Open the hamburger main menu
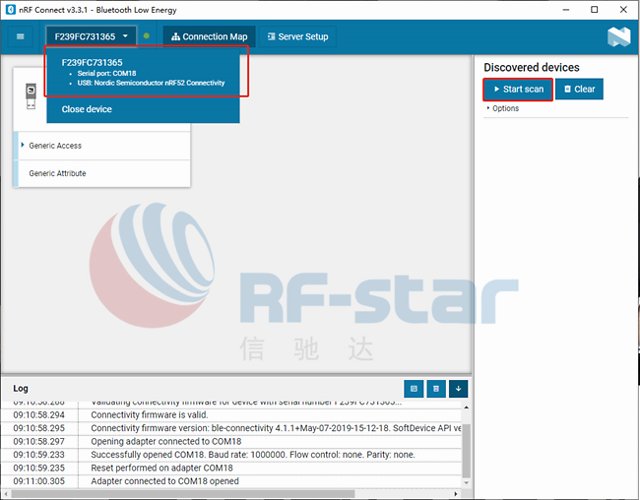This screenshot has height=500, width=640. (20, 37)
